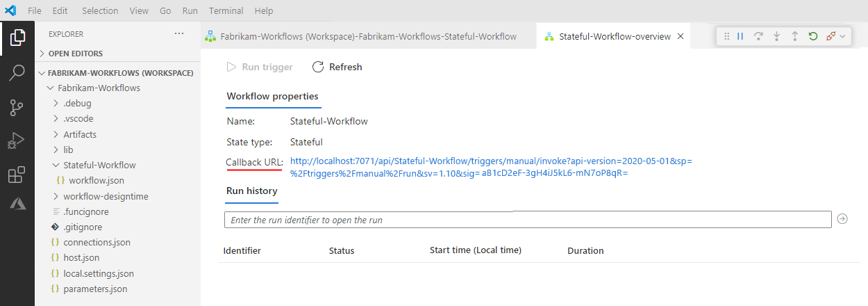This screenshot has width=868, height=306.
Task: Click Step Over in debug toolbar
Action: tap(758, 36)
